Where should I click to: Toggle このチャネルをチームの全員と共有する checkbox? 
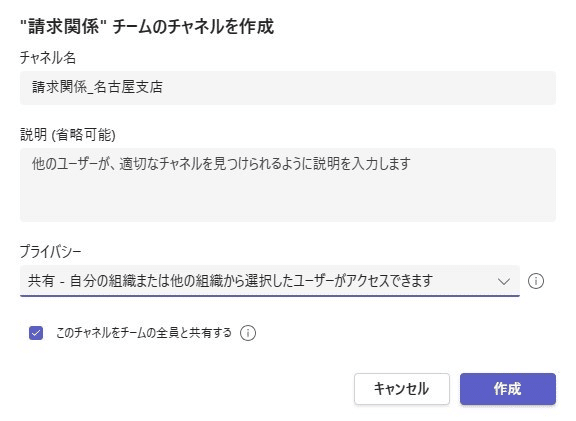pos(36,333)
